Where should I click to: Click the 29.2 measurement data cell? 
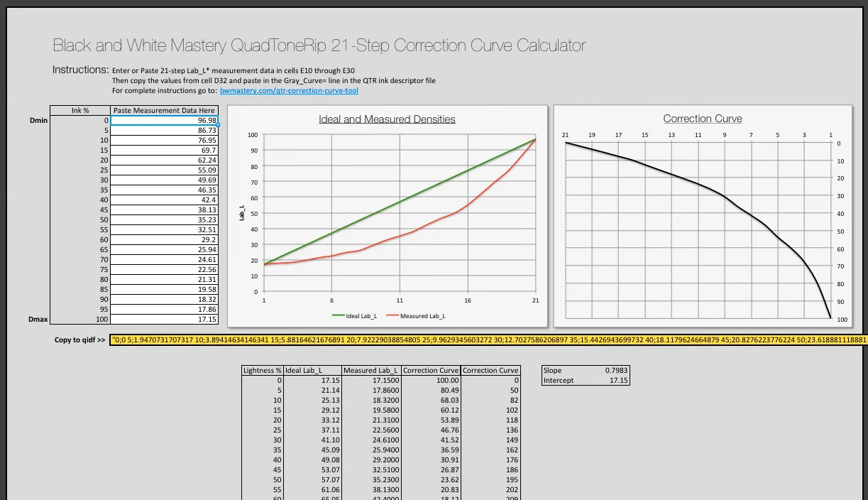click(165, 240)
